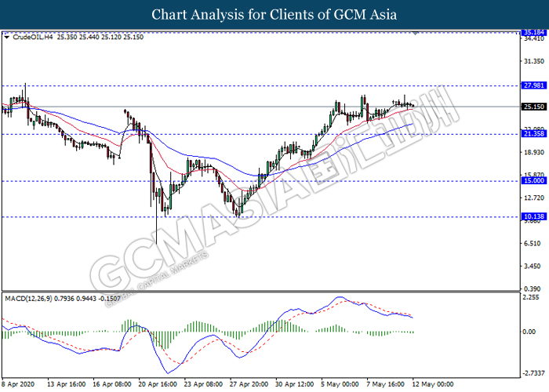Select the 15.000 support level label

coord(533,181)
